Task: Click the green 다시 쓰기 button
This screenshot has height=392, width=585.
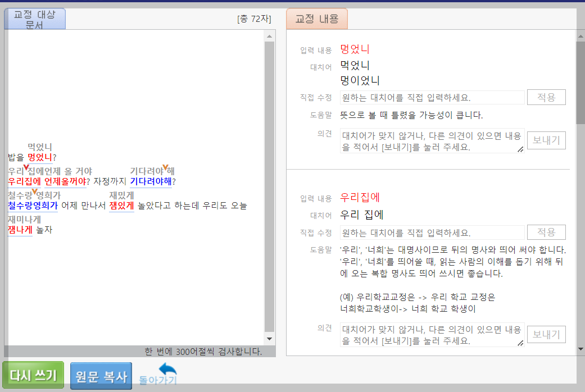Action: tap(33, 375)
